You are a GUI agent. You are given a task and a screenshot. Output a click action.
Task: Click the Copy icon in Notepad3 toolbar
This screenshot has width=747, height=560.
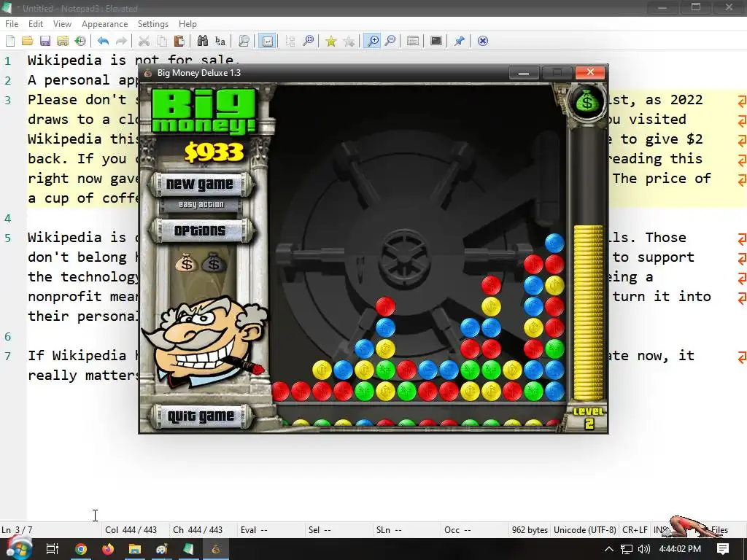click(x=161, y=41)
